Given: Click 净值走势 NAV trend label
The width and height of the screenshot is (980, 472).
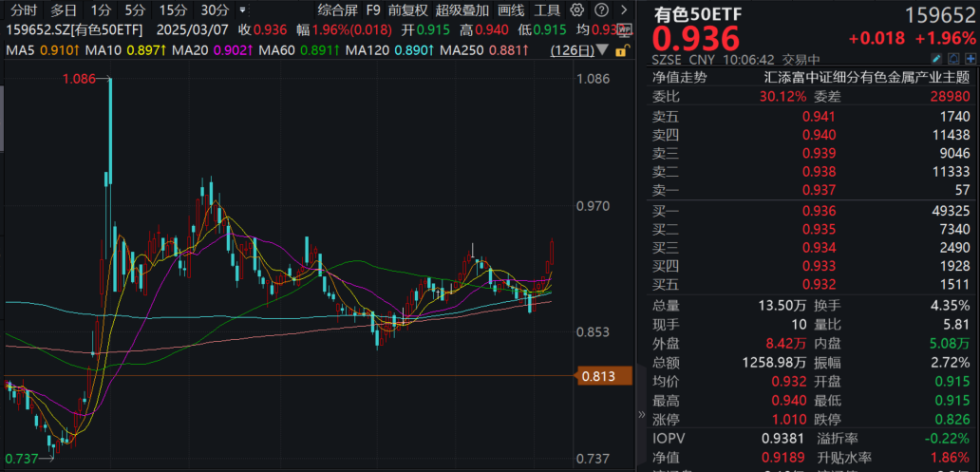Looking at the screenshot, I should [x=680, y=78].
